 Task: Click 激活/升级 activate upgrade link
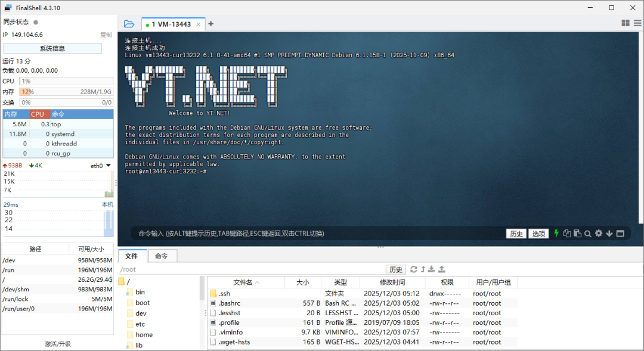click(57, 344)
